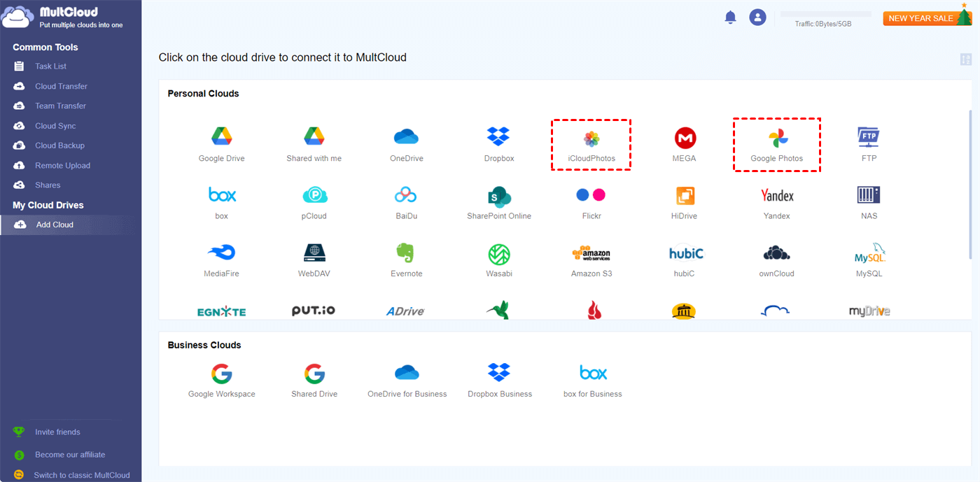Open the notifications bell
Image resolution: width=980 pixels, height=482 pixels.
(x=731, y=17)
